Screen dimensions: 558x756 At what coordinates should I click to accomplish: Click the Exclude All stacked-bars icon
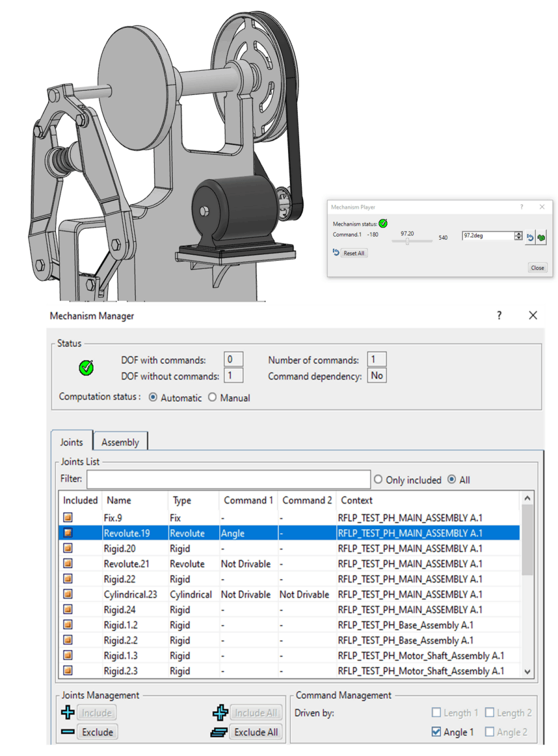[x=220, y=732]
